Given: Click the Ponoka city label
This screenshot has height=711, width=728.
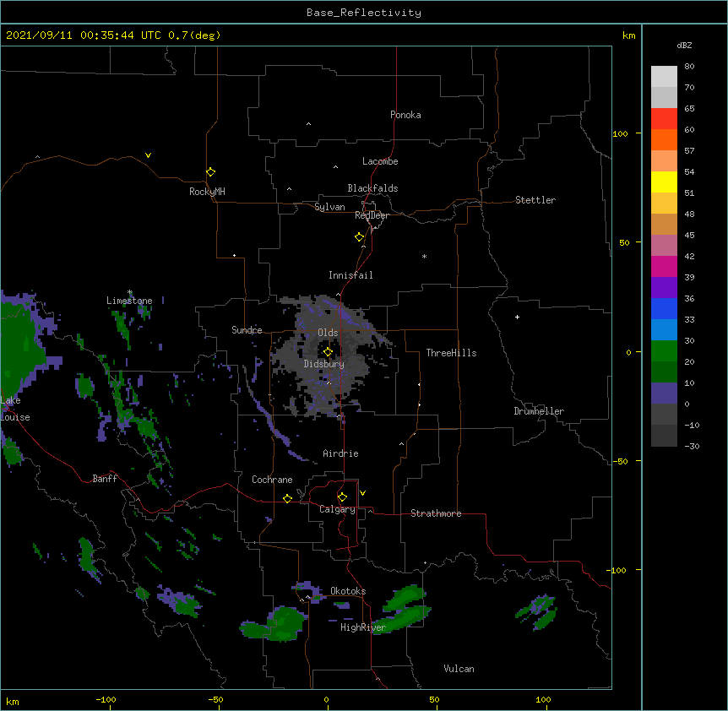Looking at the screenshot, I should (405, 115).
